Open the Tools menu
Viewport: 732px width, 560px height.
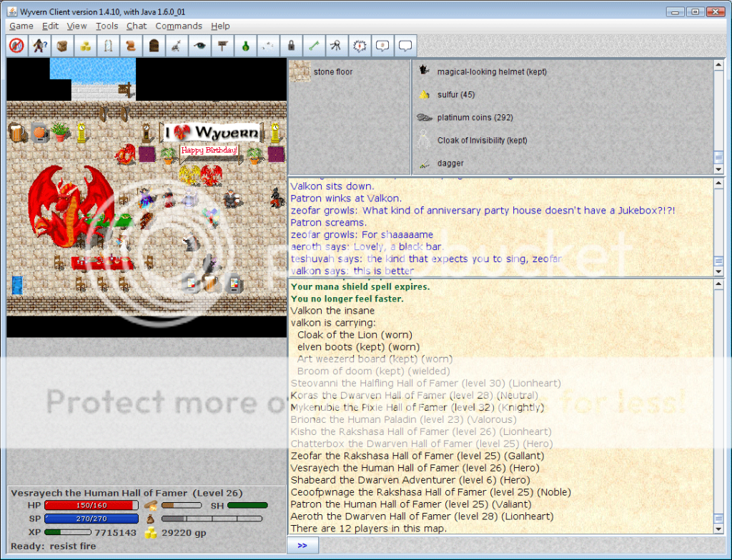click(x=107, y=26)
